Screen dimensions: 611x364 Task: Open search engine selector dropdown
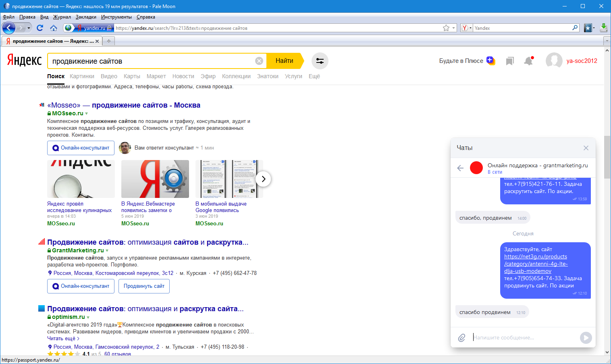pos(467,28)
